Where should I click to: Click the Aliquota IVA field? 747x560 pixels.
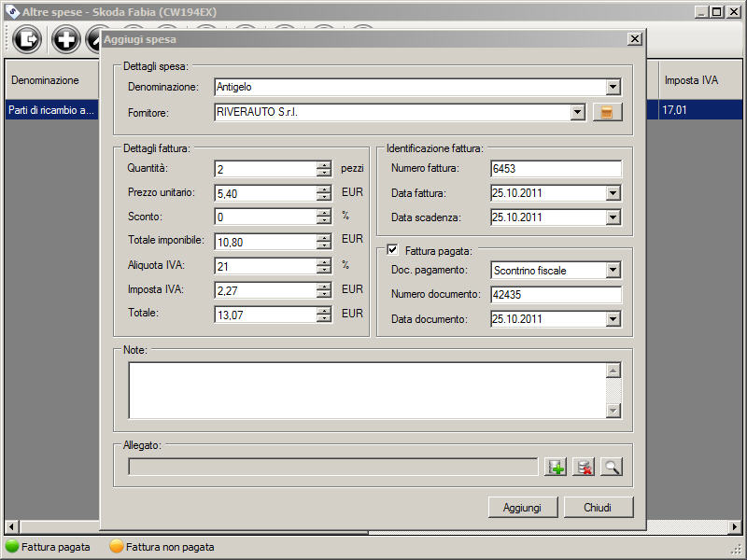[266, 266]
